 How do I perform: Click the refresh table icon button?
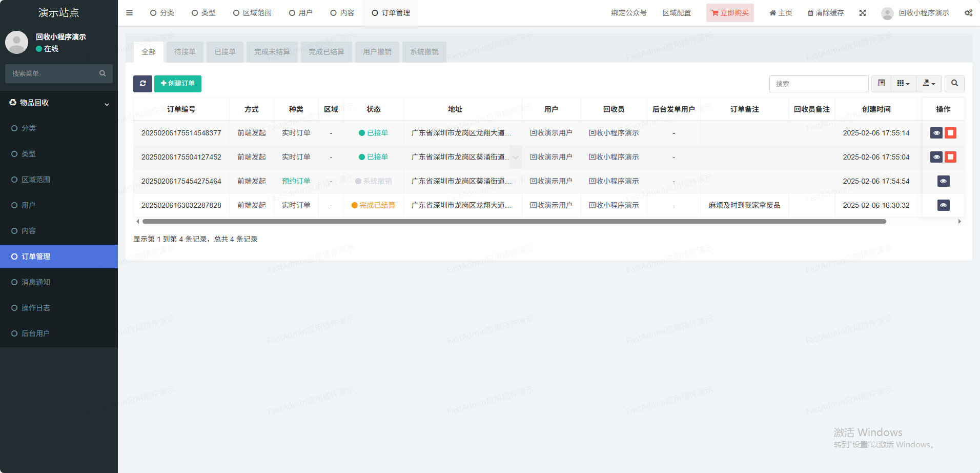[x=142, y=84]
